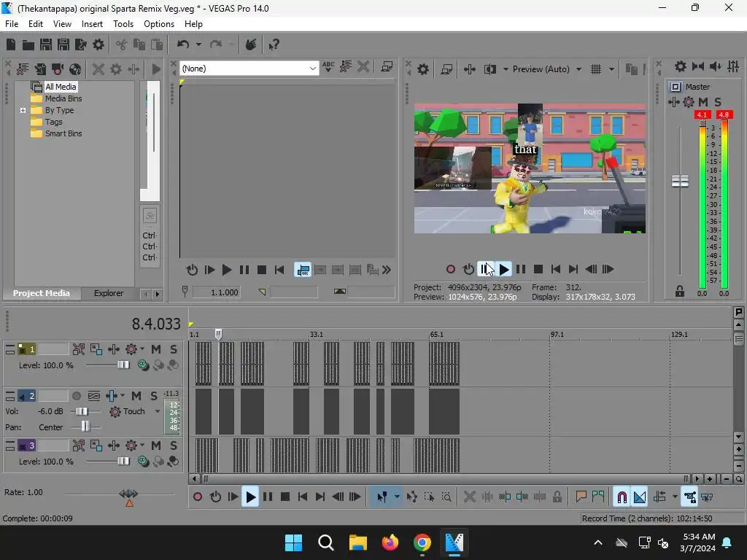Image resolution: width=747 pixels, height=560 pixels.
Task: Open Project Properties gear in main toolbar
Action: tap(98, 44)
